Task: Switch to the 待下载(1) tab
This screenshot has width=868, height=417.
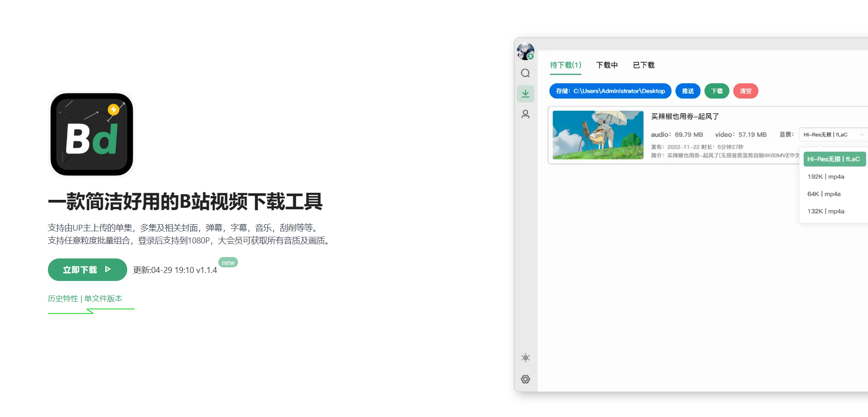Action: click(566, 65)
